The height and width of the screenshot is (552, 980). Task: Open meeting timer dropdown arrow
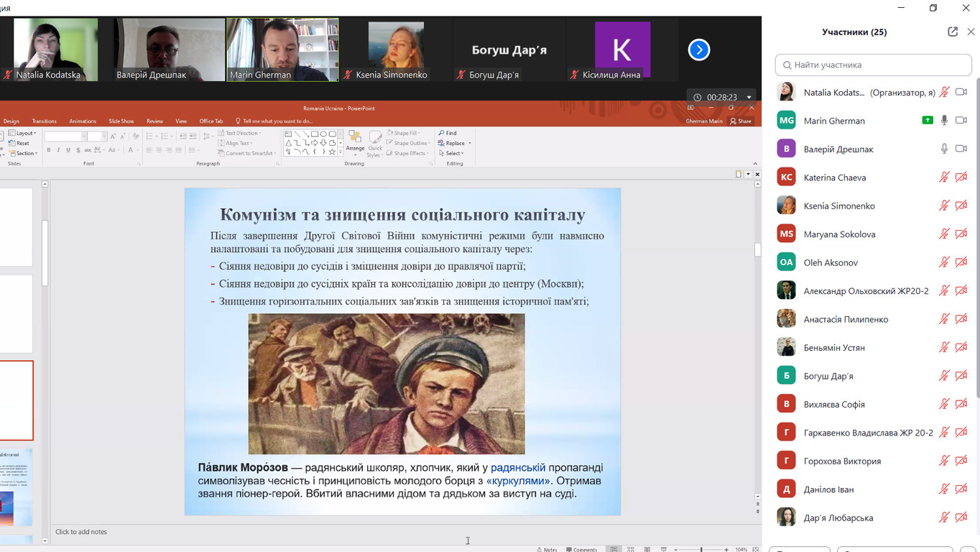(x=749, y=97)
